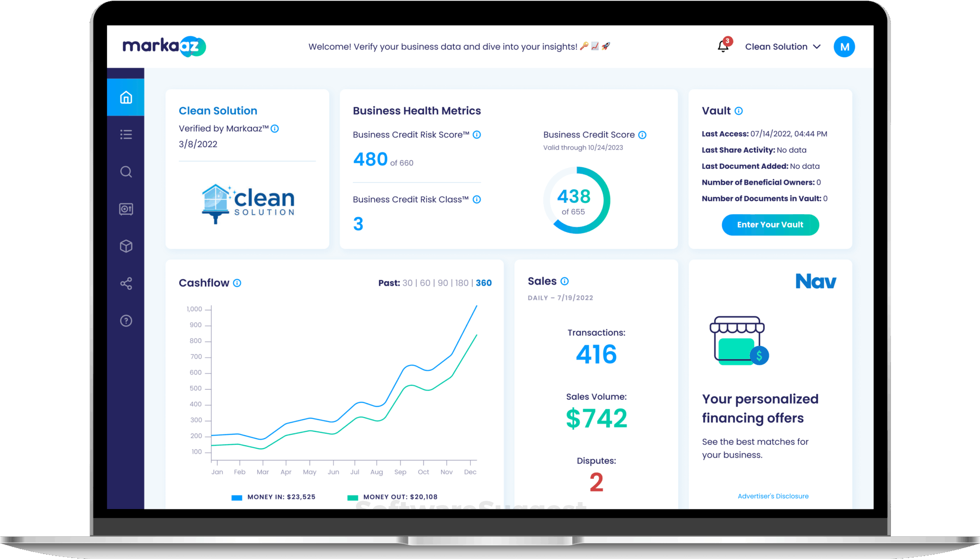Show the Cashflow info tooltip
Screen dimensions: 980x559
click(237, 283)
